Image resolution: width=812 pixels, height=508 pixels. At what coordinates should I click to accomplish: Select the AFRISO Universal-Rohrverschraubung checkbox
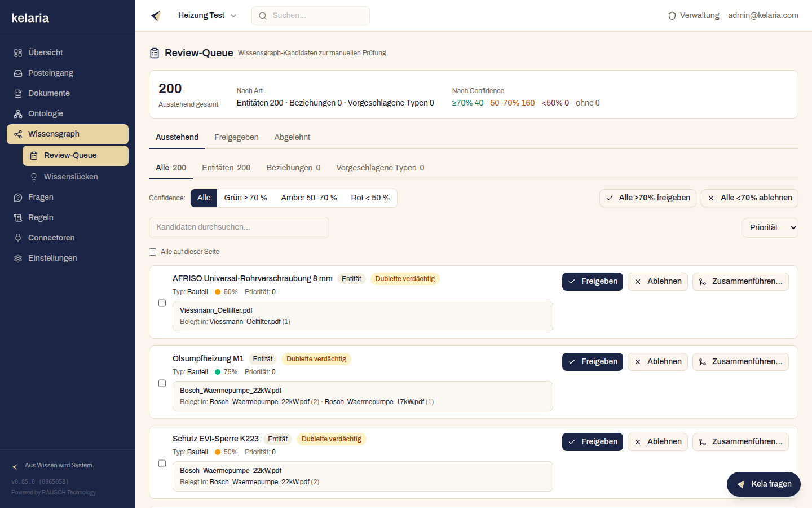point(162,303)
